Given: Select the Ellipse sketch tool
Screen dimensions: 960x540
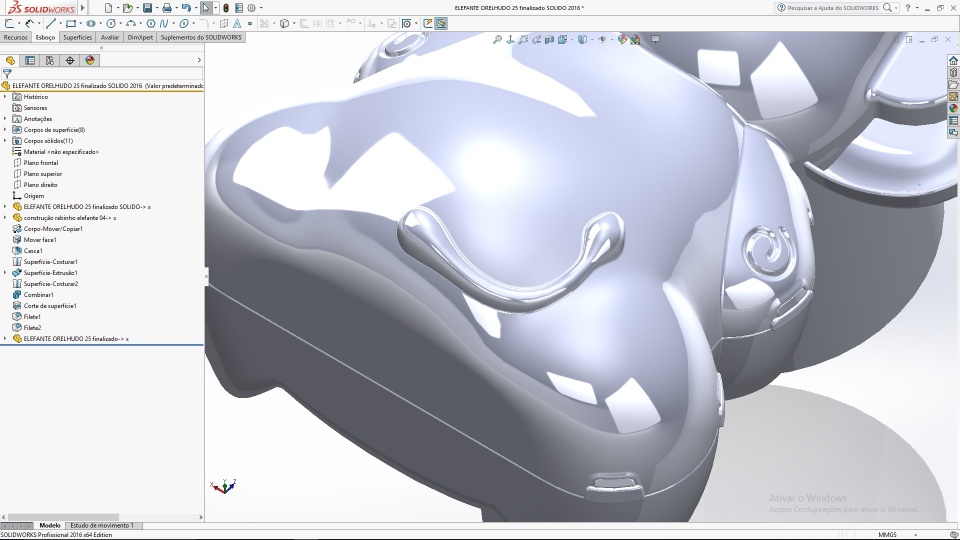Looking at the screenshot, I should (184, 23).
